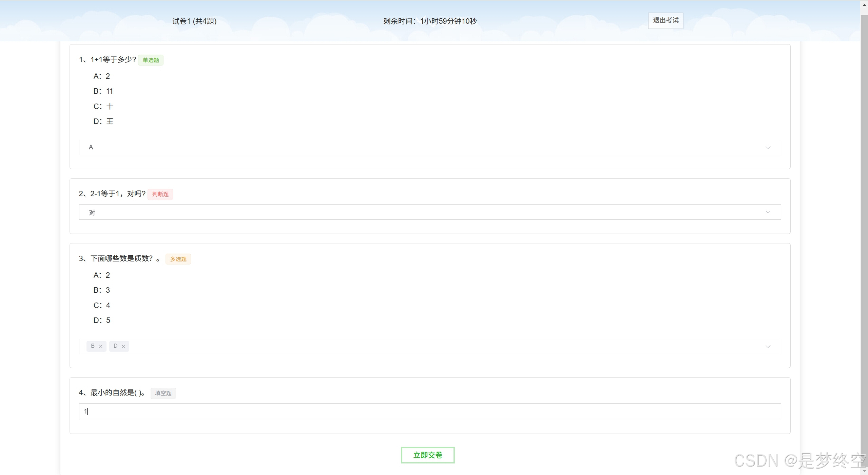Click the 立即交卷 submit button
Screen dimensions: 868x475
pos(427,455)
